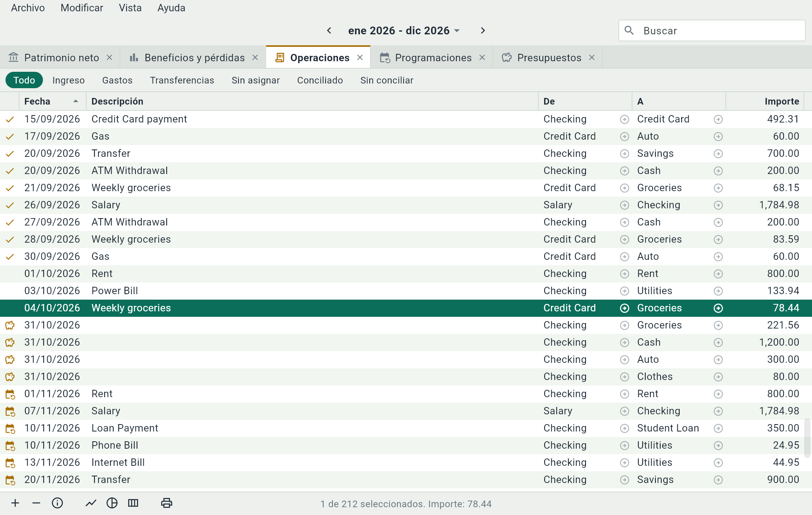Open columns configuration icon
Screen dimensions: 812x515
[x=133, y=503]
